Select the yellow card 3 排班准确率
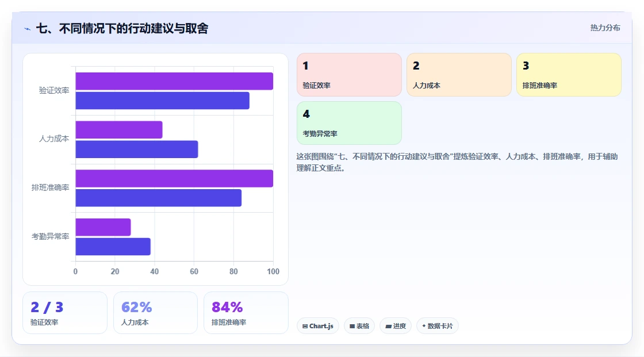This screenshot has width=644, height=357. coord(569,75)
